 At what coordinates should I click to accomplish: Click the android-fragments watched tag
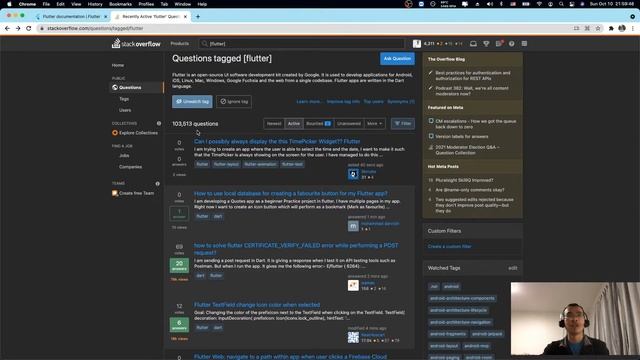(448, 334)
